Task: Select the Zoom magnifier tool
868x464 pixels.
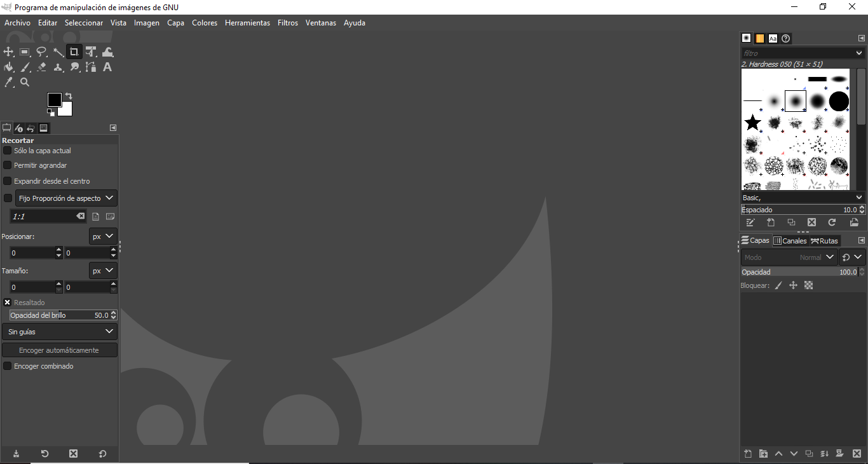Action: [x=25, y=82]
